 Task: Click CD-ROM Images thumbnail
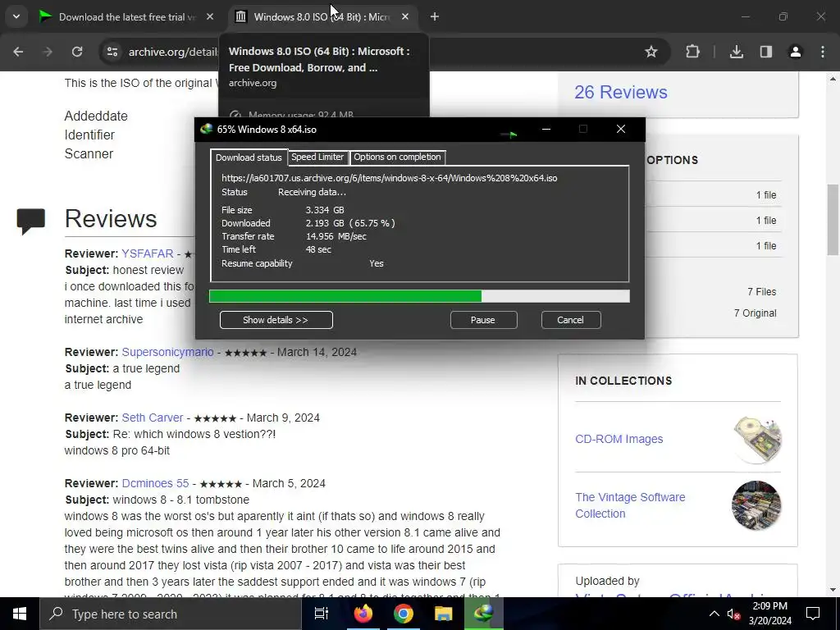click(x=756, y=439)
